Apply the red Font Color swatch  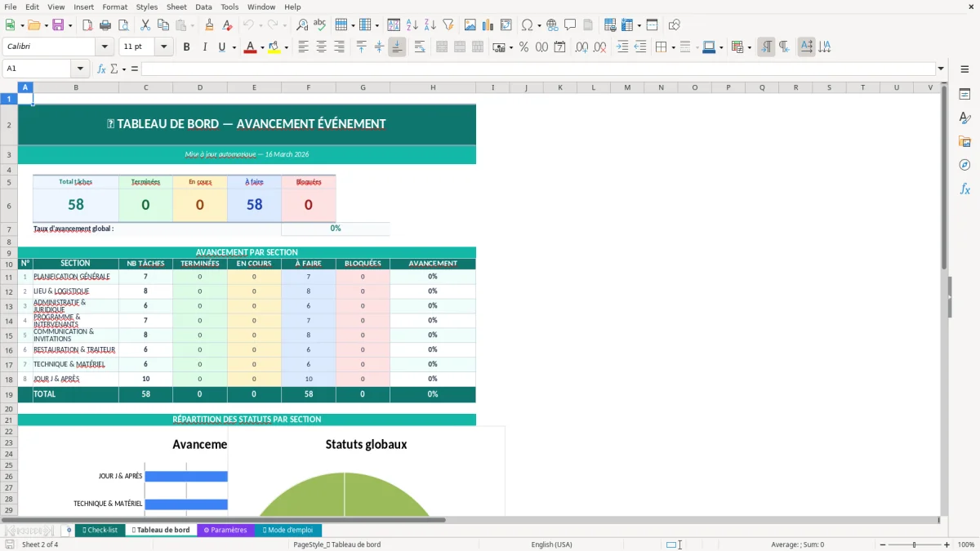point(249,47)
